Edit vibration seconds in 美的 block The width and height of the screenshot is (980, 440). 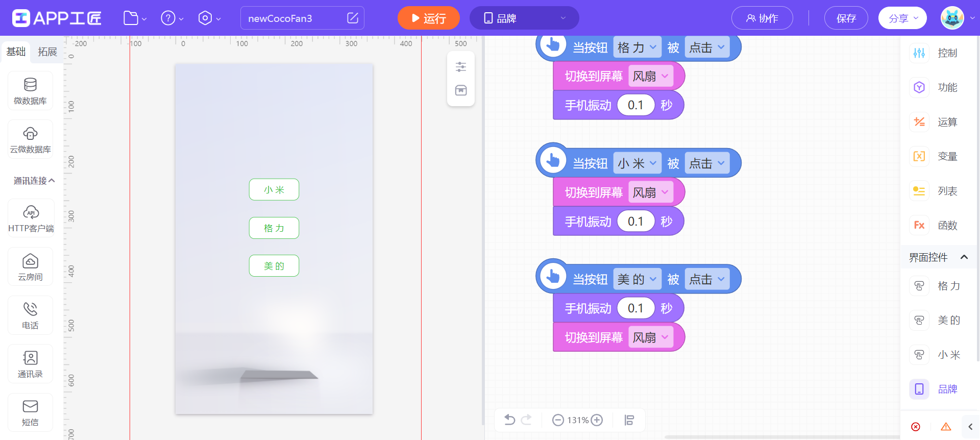coord(635,308)
